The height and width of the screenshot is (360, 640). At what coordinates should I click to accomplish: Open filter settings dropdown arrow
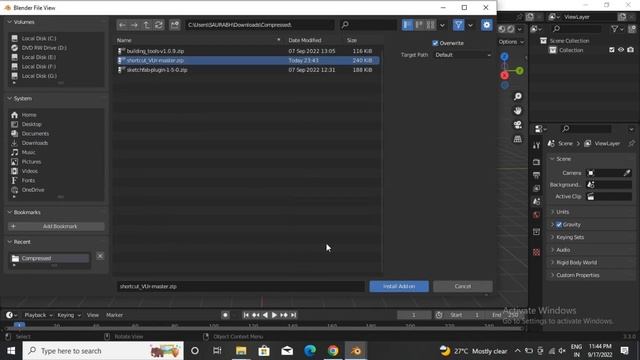coord(470,25)
